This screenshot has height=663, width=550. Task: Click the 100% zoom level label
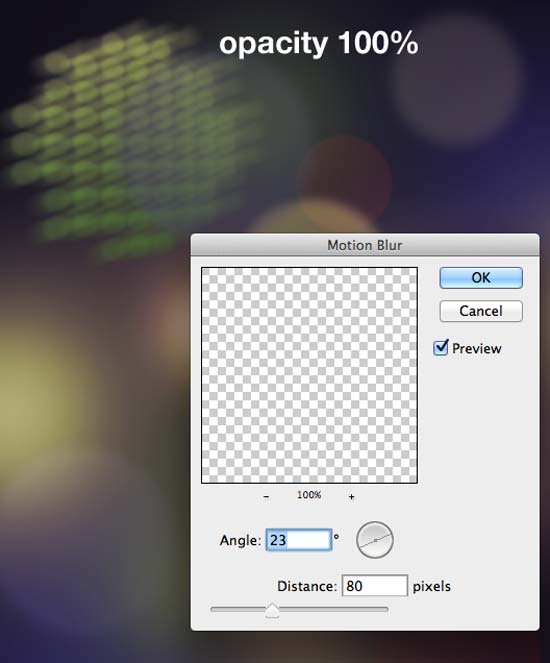tap(309, 495)
